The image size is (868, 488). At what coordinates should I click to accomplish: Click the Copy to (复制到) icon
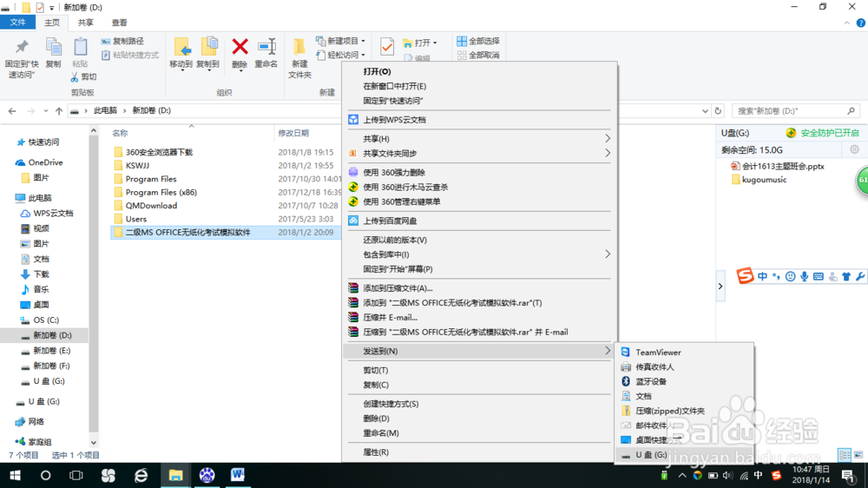click(208, 48)
